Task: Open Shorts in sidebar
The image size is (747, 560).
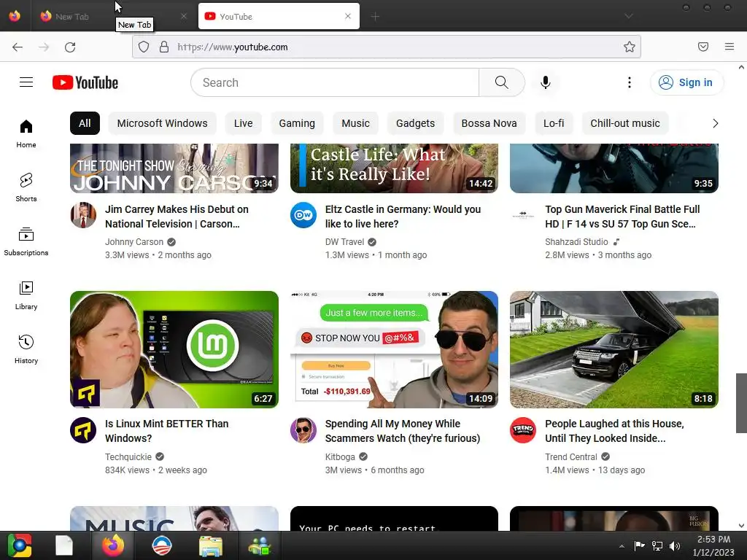Action: coord(26,187)
